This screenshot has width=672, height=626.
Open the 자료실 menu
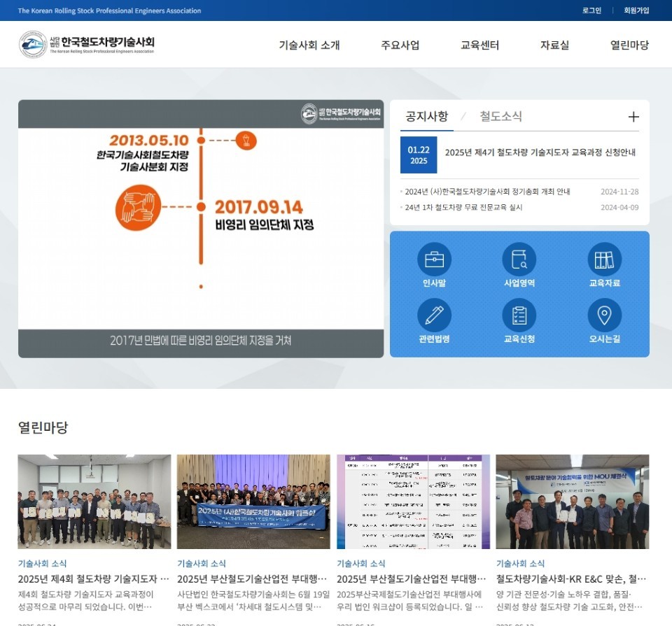(554, 45)
